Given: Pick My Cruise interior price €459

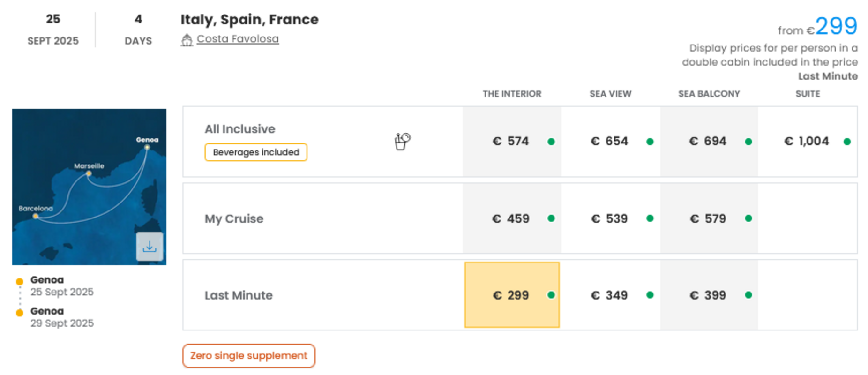Looking at the screenshot, I should tap(512, 218).
